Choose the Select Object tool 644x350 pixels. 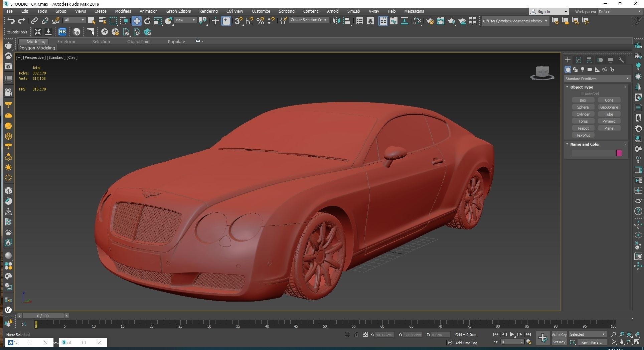tap(91, 21)
